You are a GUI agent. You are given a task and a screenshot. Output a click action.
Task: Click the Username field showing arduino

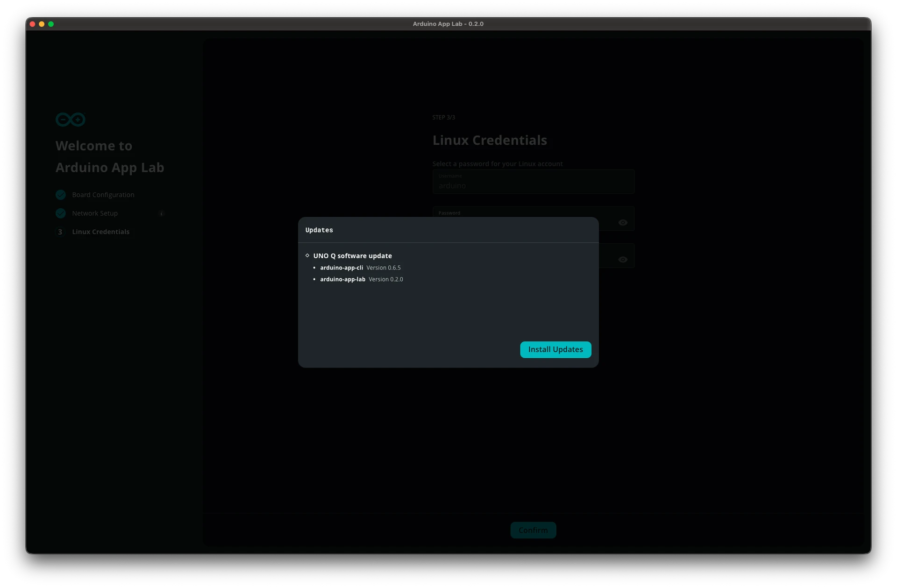coord(533,185)
